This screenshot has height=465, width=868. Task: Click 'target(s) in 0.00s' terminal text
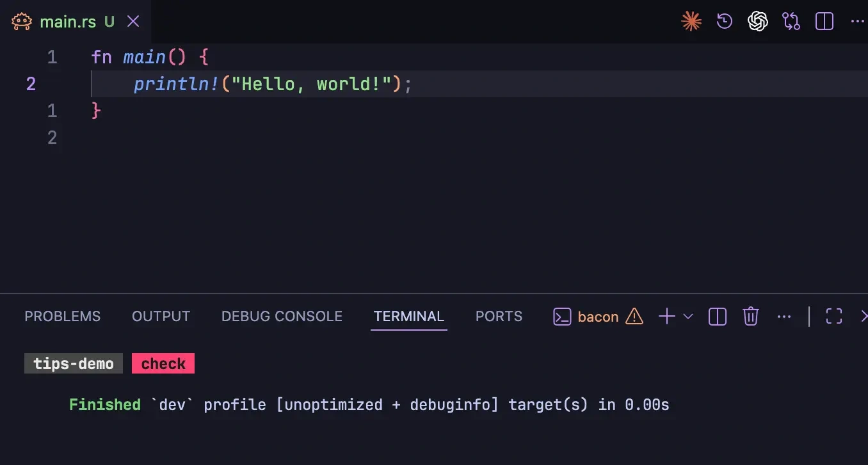(589, 405)
